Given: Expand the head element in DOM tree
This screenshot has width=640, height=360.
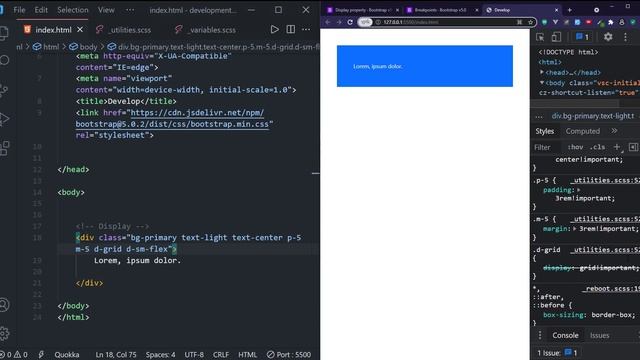Looking at the screenshot, I should 542,72.
